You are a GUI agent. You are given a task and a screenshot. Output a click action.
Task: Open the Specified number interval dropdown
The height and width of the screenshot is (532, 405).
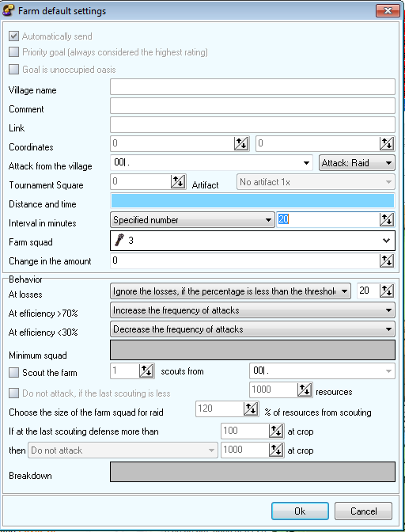click(192, 220)
